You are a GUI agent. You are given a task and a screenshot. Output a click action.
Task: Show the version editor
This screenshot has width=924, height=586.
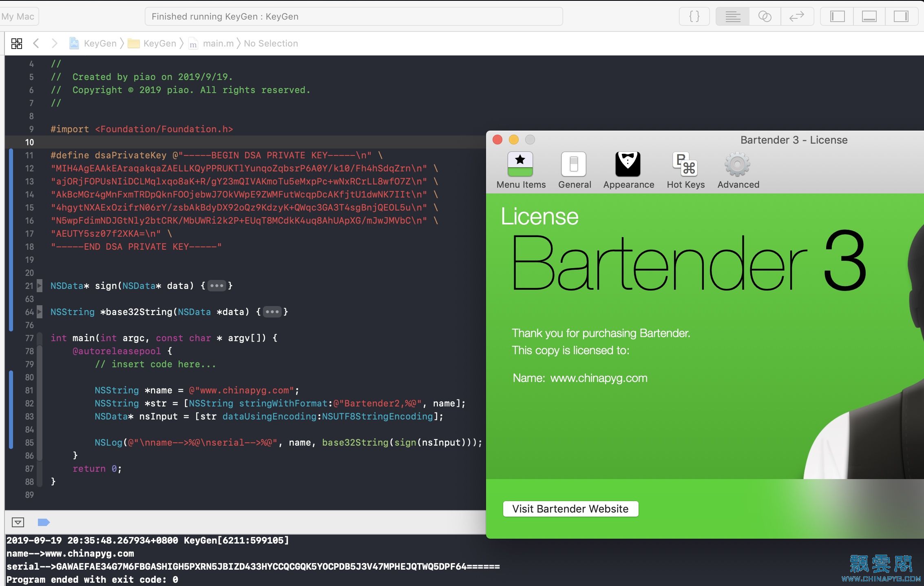(x=797, y=16)
